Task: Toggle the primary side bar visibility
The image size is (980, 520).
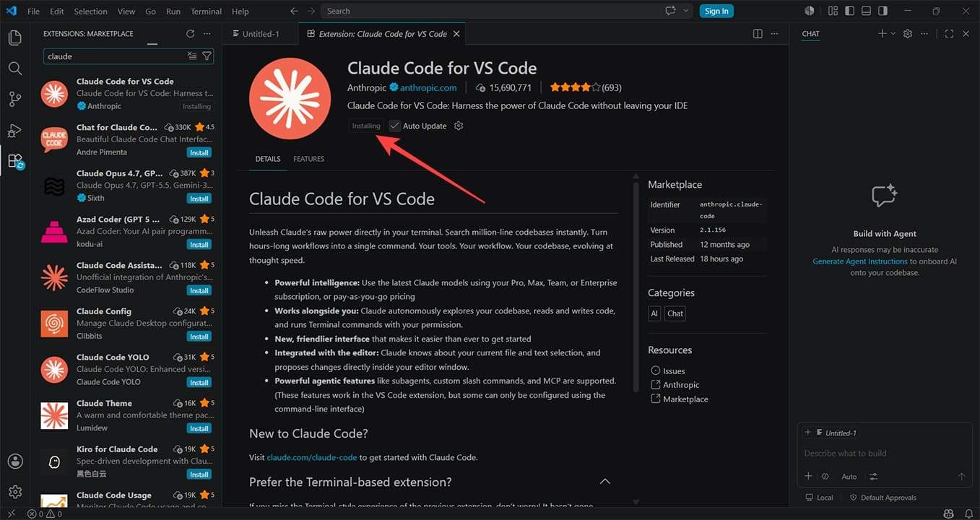Action: 849,11
